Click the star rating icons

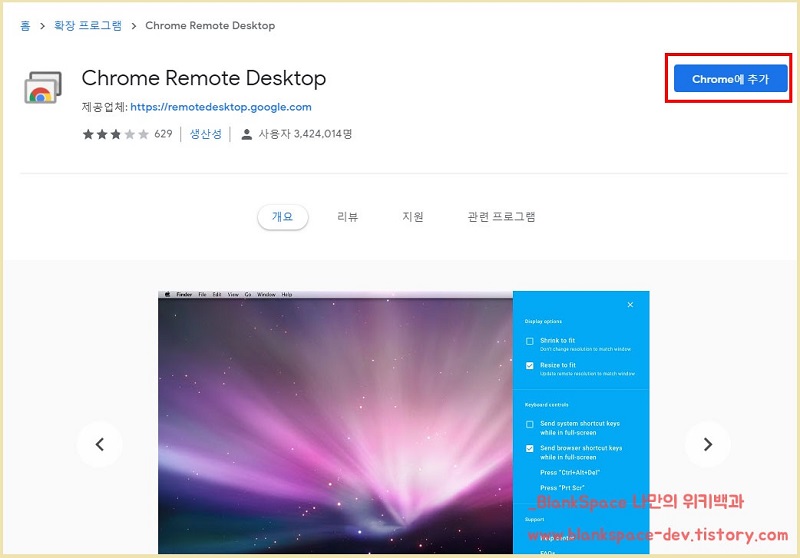(115, 134)
